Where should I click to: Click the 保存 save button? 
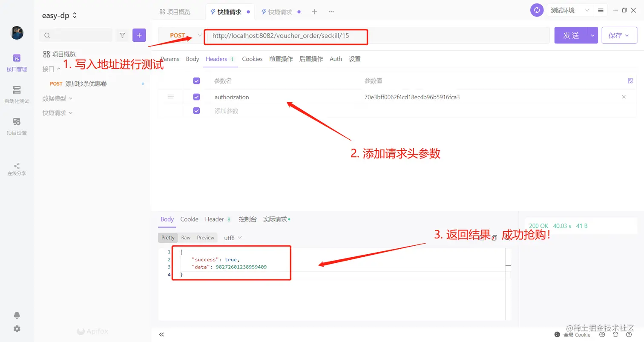(616, 35)
